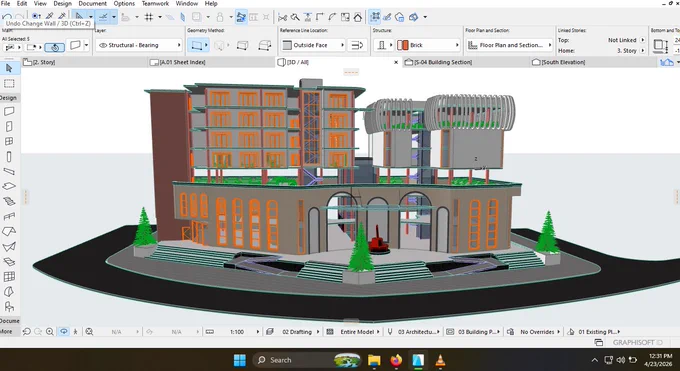680x371 pixels.
Task: Choose the Door tool in toolbox
Action: [x=9, y=126]
